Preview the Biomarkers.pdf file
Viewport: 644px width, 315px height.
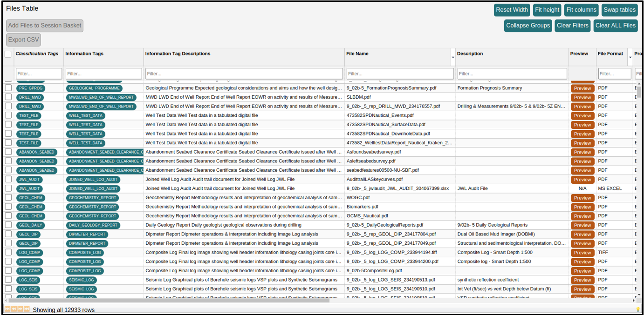pyautogui.click(x=582, y=207)
